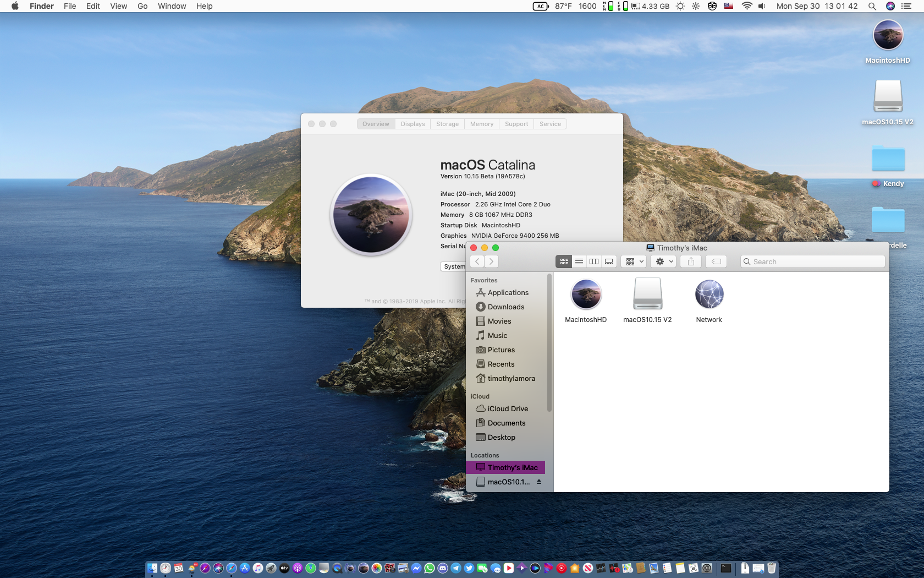The width and height of the screenshot is (924, 578).
Task: Open Applications in Finder sidebar
Action: pyautogui.click(x=508, y=293)
